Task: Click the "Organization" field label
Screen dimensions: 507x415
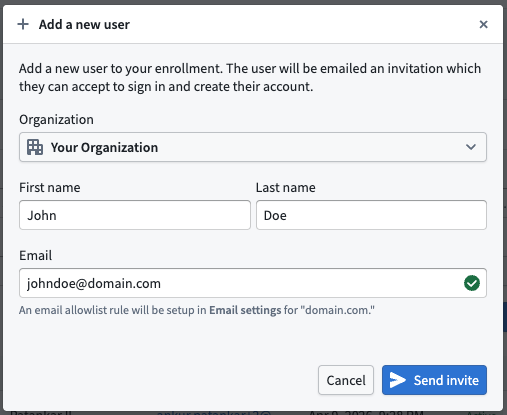Action: (x=56, y=119)
